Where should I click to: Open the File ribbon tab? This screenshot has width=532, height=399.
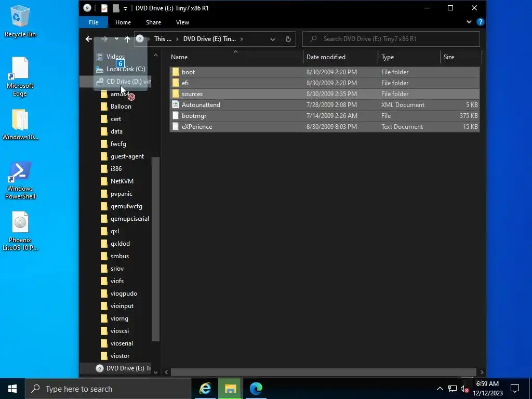pyautogui.click(x=94, y=22)
